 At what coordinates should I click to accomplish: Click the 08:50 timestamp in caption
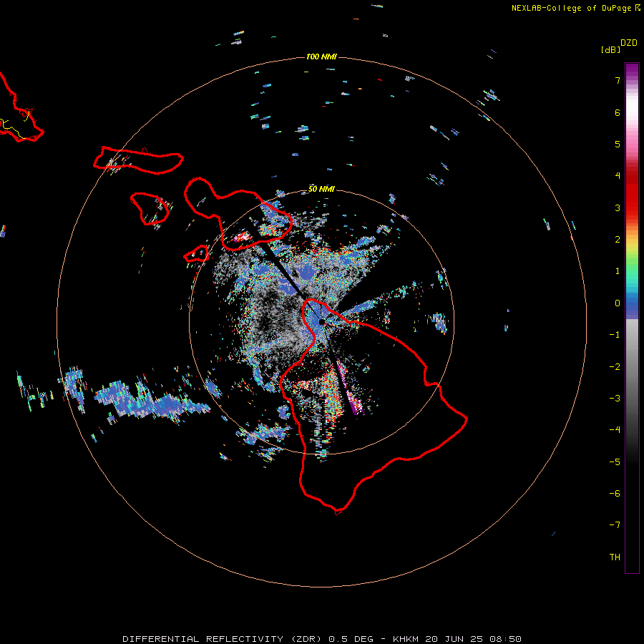coord(505,639)
